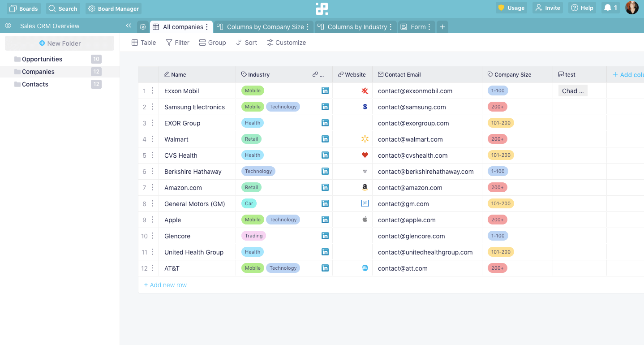Click Chad cell in test column
The width and height of the screenshot is (644, 345).
[x=573, y=91]
